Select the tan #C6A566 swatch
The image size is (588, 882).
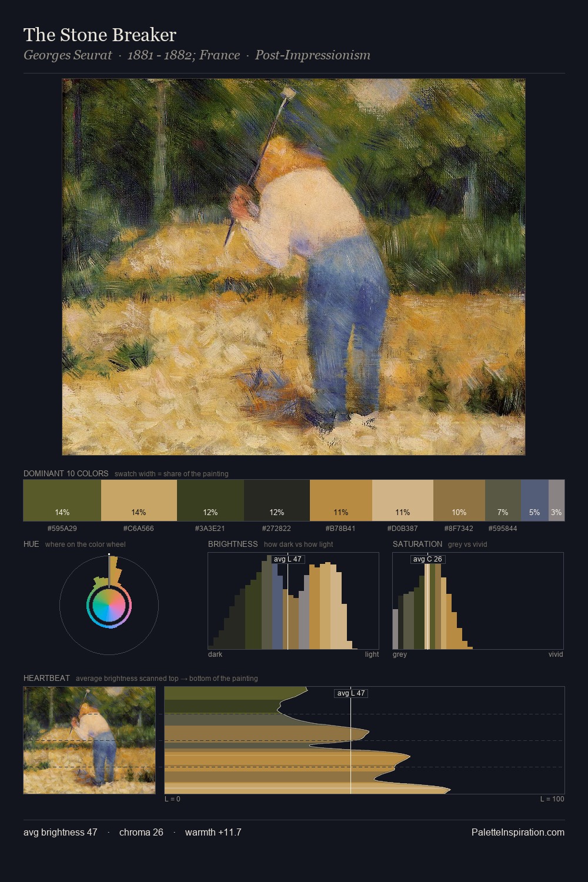point(139,500)
